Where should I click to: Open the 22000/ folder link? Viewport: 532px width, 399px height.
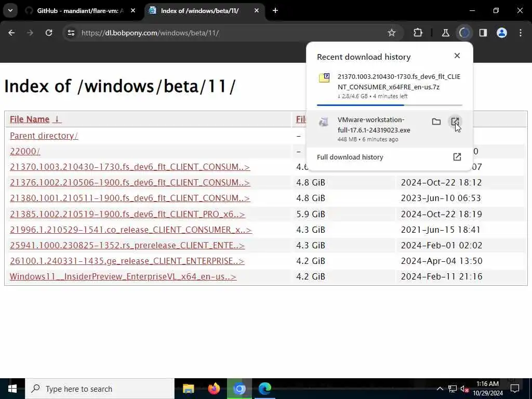[x=25, y=151]
